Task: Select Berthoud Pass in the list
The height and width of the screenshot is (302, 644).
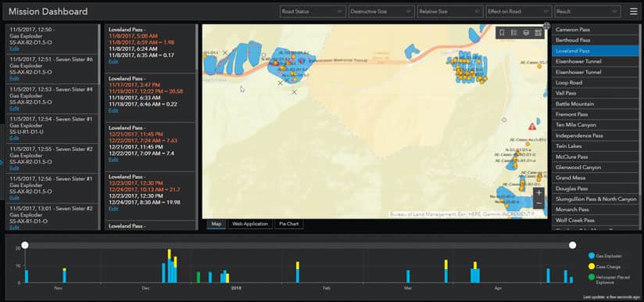Action: (595, 40)
